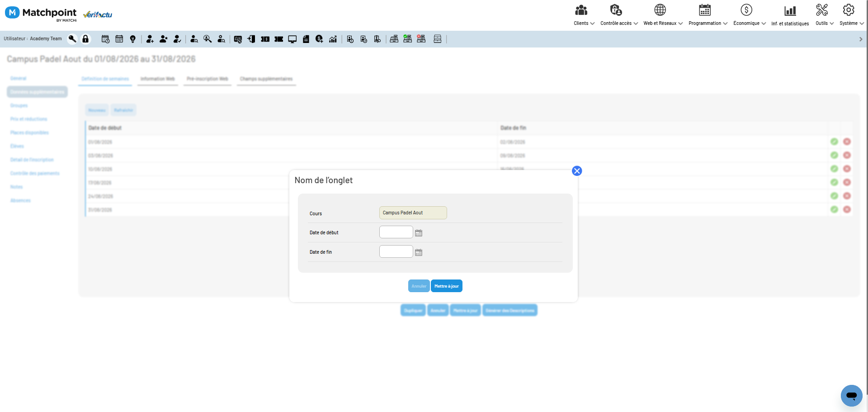This screenshot has width=868, height=412.
Task: Click green edit icon in the 24/08/2026 row
Action: point(834,196)
